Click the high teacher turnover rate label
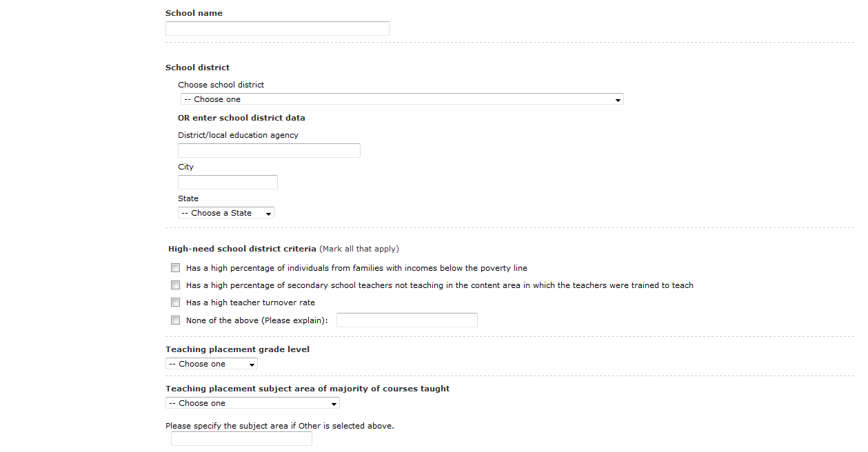The width and height of the screenshot is (868, 452). pyautogui.click(x=250, y=302)
